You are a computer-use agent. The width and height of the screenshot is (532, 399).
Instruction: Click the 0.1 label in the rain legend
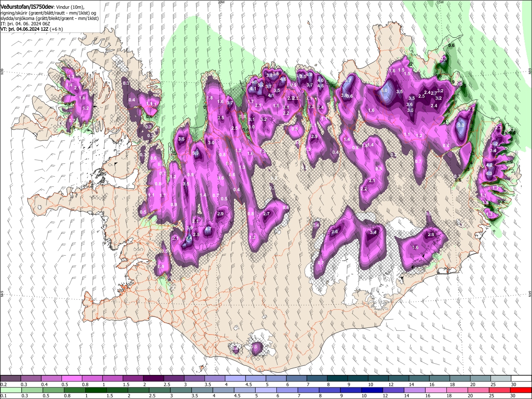(3, 396)
